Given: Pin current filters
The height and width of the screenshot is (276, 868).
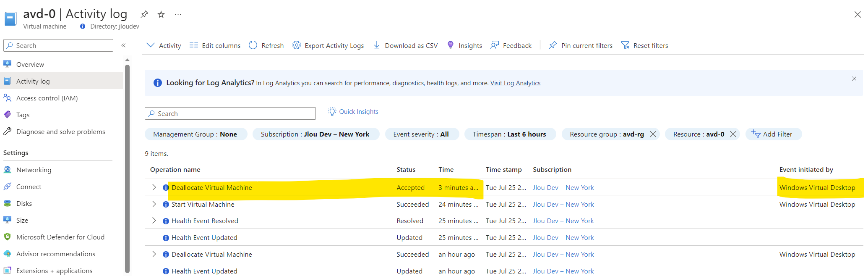Looking at the screenshot, I should 581,45.
